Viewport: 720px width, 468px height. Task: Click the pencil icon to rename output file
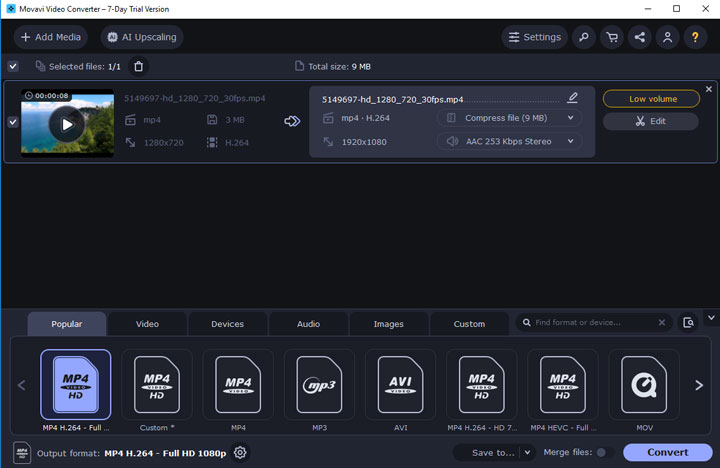point(572,98)
